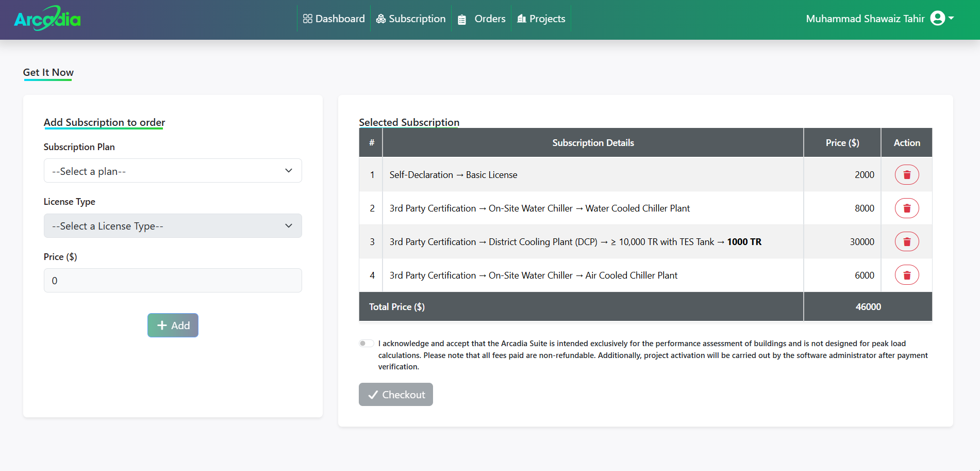Image resolution: width=980 pixels, height=471 pixels.
Task: Expand the License Type dropdown
Action: tap(173, 226)
